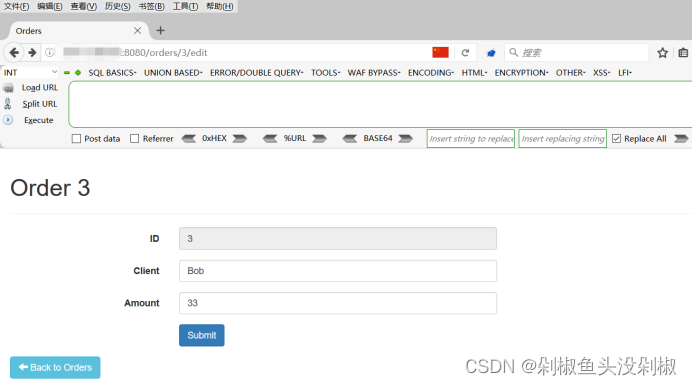Open the 书签(B) menu
692x385 pixels.
pyautogui.click(x=152, y=6)
